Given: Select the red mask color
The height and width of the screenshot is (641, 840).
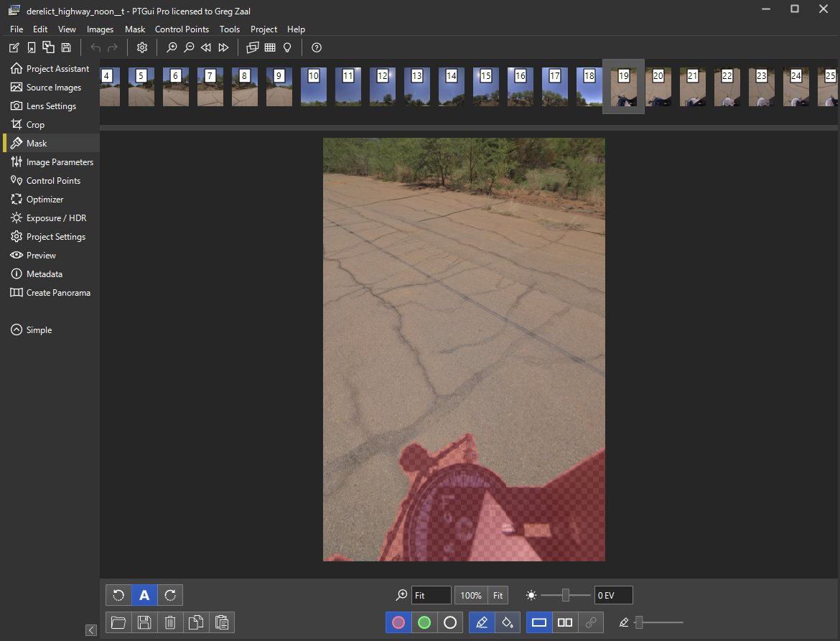Looking at the screenshot, I should pos(398,622).
